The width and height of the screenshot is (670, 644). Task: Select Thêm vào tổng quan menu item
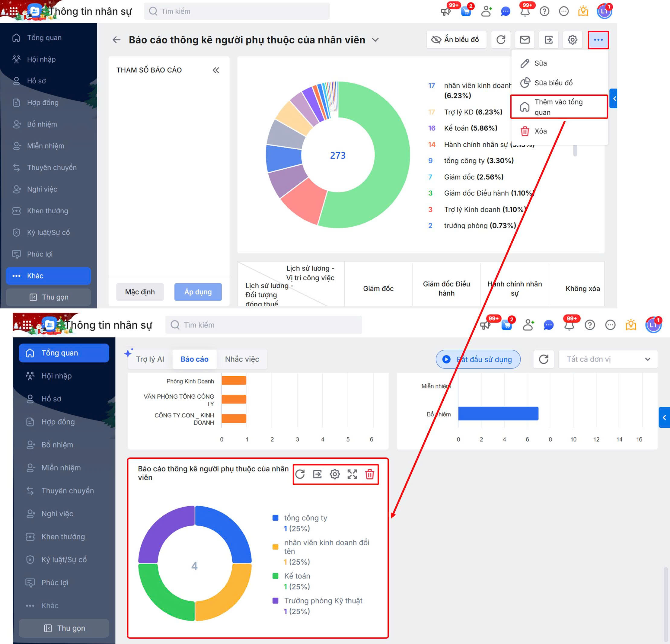(x=559, y=107)
